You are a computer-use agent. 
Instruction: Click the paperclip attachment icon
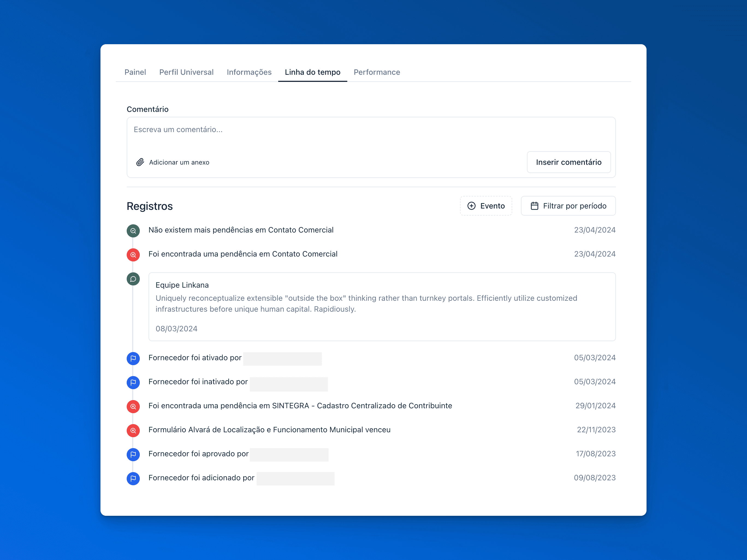click(140, 162)
